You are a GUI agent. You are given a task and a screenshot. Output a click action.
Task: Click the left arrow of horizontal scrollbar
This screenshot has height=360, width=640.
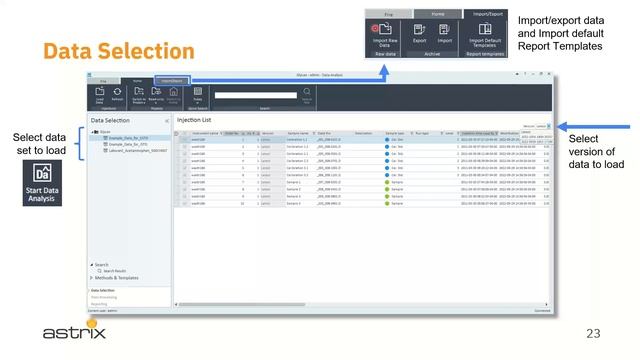(176, 304)
